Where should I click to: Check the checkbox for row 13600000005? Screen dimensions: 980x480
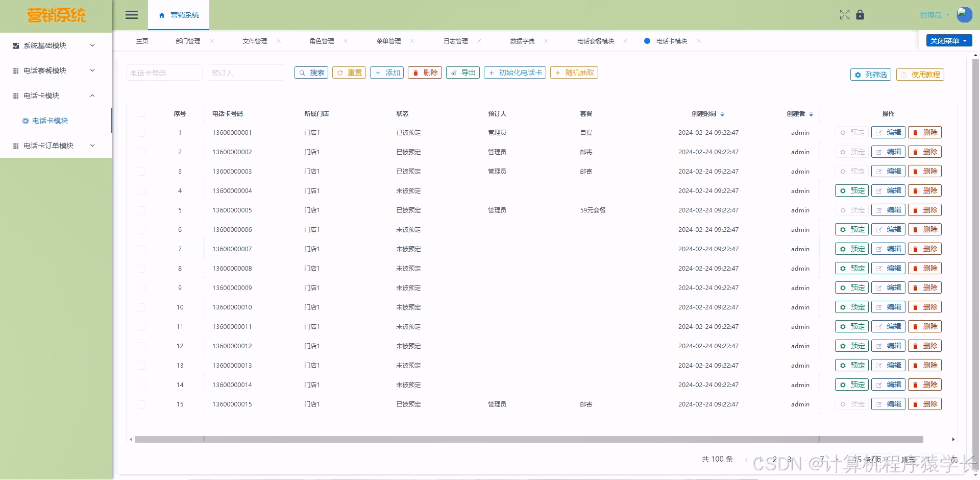[x=142, y=210]
